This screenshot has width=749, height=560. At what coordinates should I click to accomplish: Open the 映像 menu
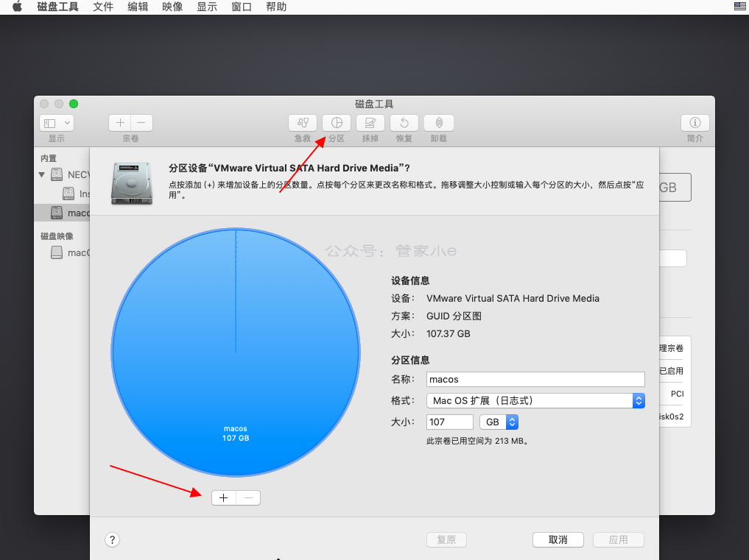click(x=172, y=7)
